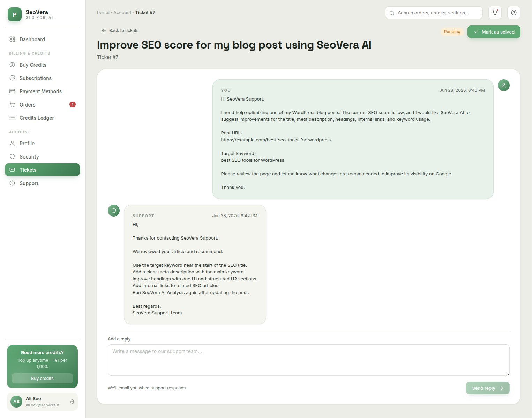Click the Profile person icon
Image resolution: width=532 pixels, height=418 pixels.
pos(12,143)
